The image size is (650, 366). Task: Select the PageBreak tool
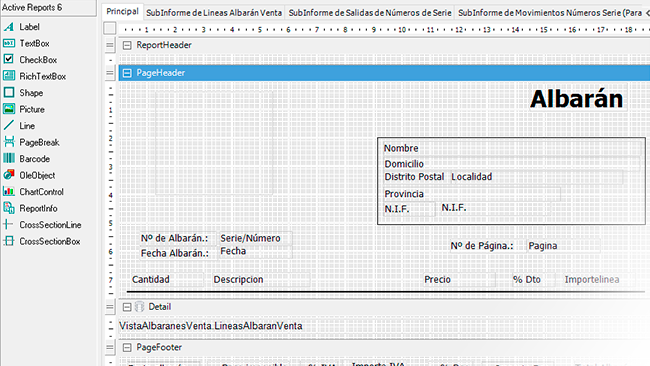point(9,142)
